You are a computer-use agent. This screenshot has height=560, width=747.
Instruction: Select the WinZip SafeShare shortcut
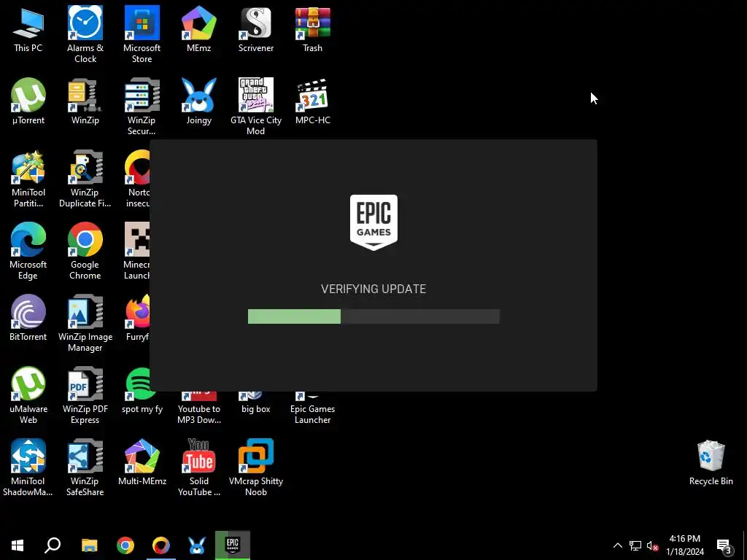85,467
